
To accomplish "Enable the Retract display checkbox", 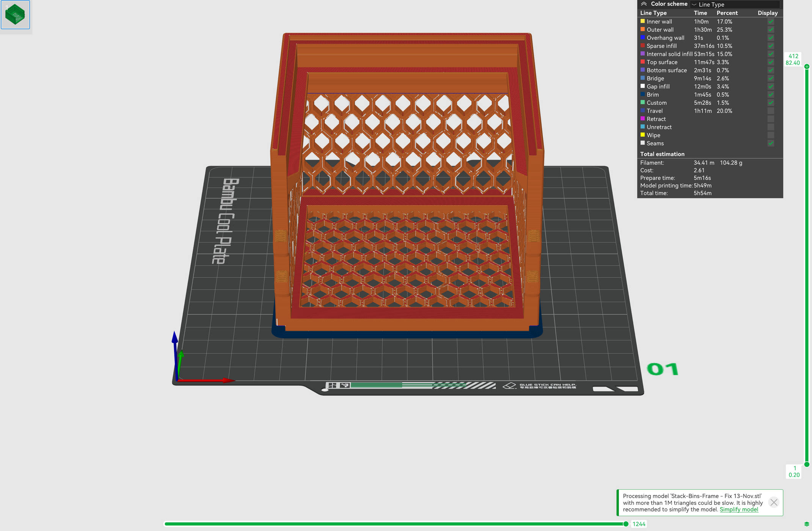I will point(771,119).
